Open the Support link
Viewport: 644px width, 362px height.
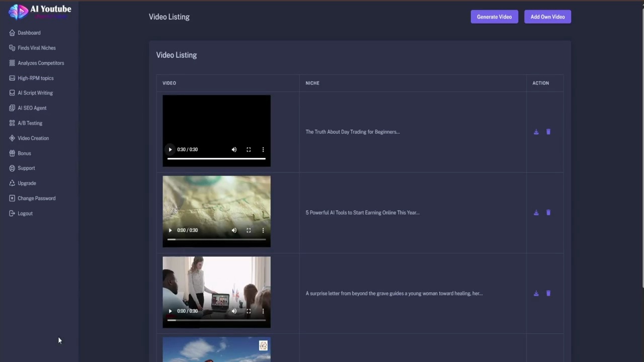click(x=26, y=168)
